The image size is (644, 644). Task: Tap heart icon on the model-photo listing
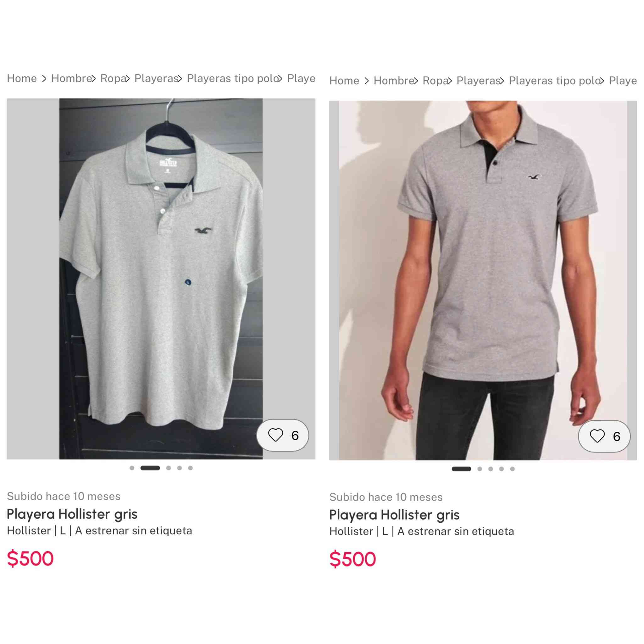coord(597,436)
